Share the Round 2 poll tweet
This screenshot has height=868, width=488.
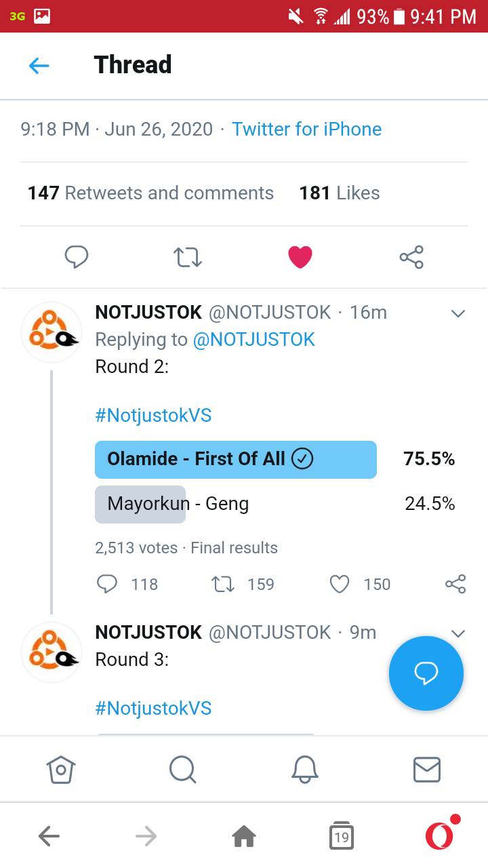[455, 584]
